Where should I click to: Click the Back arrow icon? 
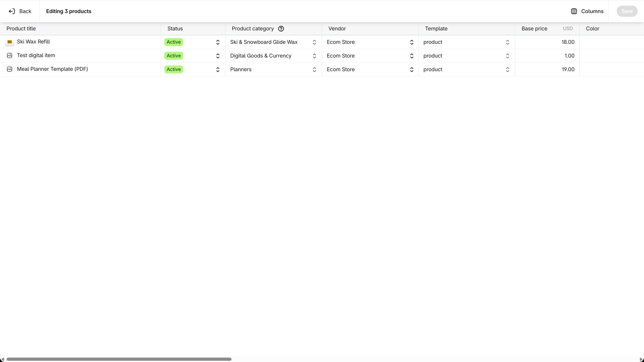[x=12, y=11]
